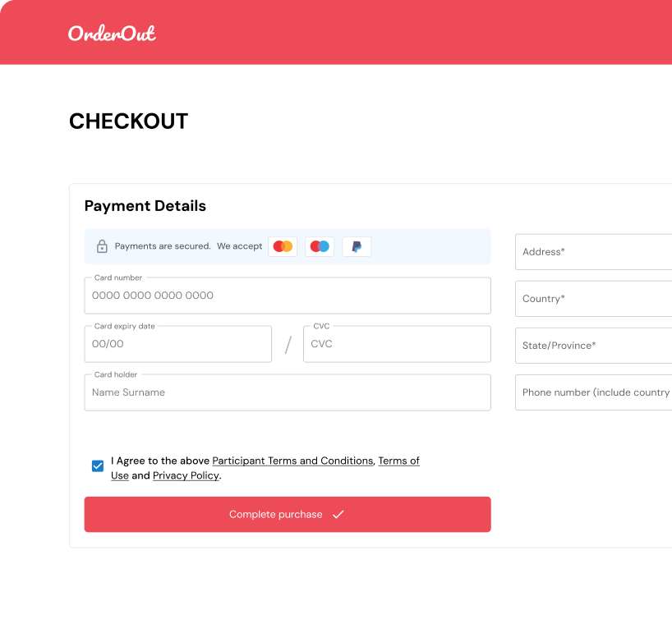The height and width of the screenshot is (642, 672).
Task: Click the secure payment lock icon
Action: pyautogui.click(x=102, y=246)
